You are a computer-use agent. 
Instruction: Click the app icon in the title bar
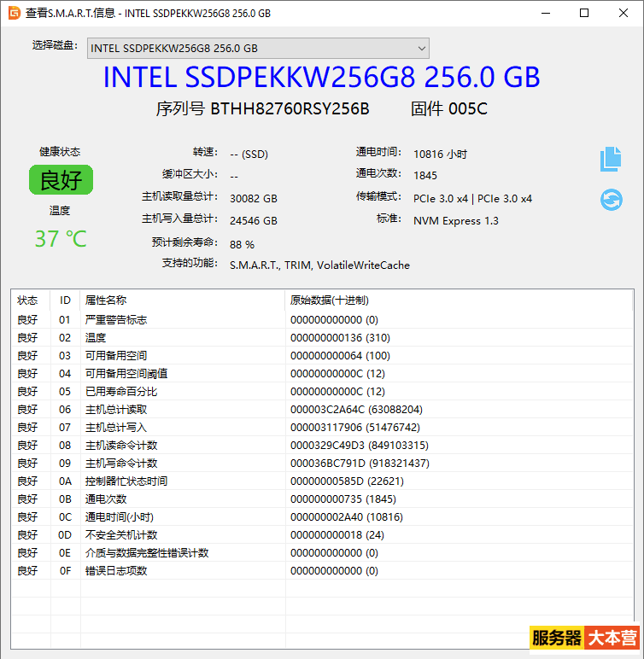[x=15, y=13]
